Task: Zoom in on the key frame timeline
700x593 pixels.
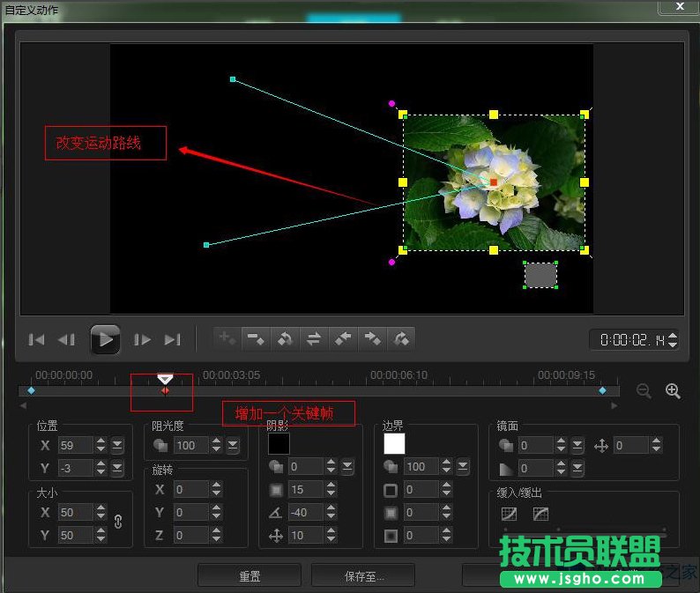Action: point(673,391)
